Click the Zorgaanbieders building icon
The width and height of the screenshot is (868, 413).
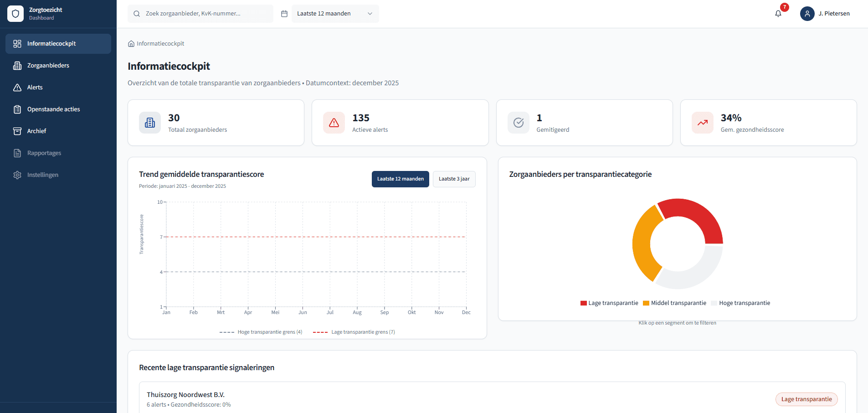(x=17, y=66)
